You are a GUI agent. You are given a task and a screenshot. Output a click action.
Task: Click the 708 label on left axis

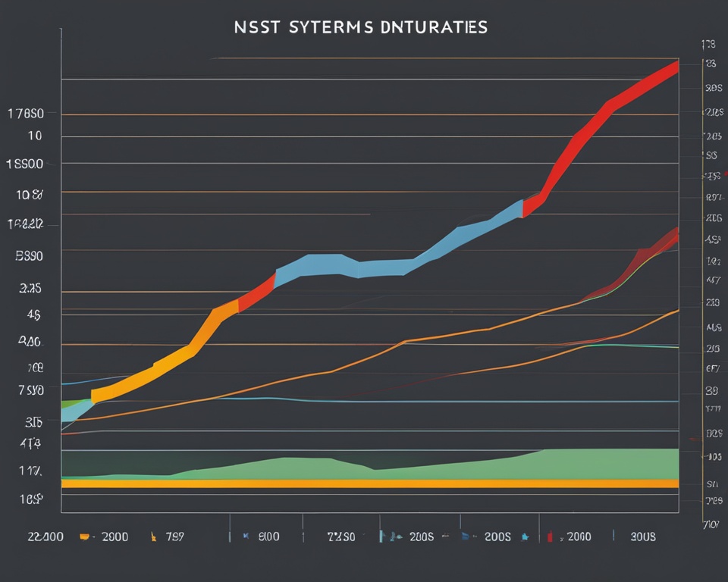(x=36, y=368)
